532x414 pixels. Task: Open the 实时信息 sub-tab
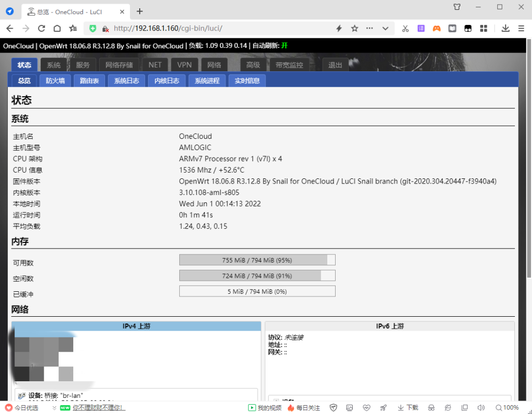point(247,81)
